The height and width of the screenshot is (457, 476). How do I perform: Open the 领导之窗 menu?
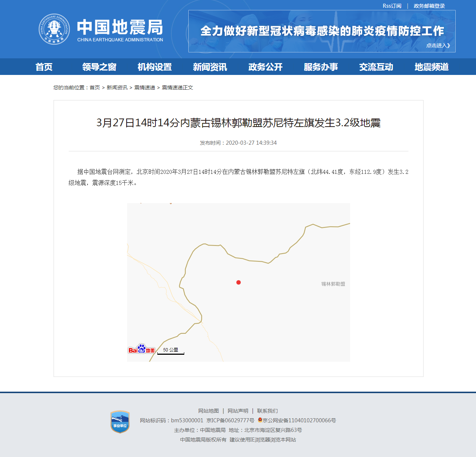point(99,67)
